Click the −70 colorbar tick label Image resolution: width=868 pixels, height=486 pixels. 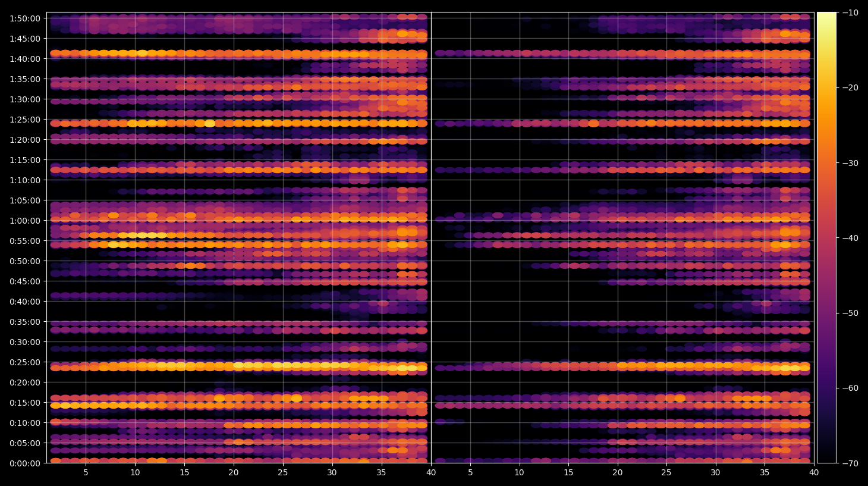[x=851, y=463]
